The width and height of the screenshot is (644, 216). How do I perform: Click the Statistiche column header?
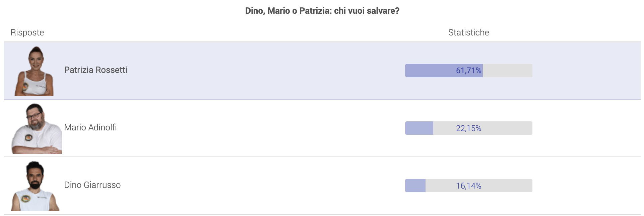(x=468, y=32)
